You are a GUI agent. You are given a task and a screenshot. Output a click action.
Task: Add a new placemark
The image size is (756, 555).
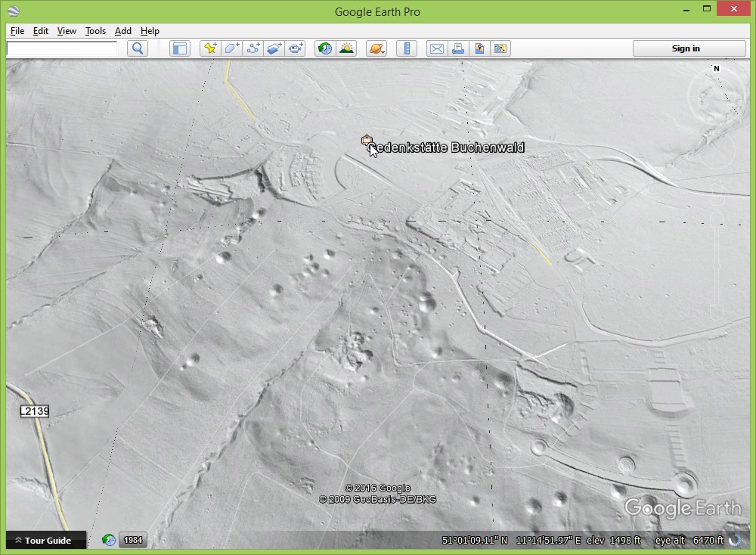[x=210, y=48]
